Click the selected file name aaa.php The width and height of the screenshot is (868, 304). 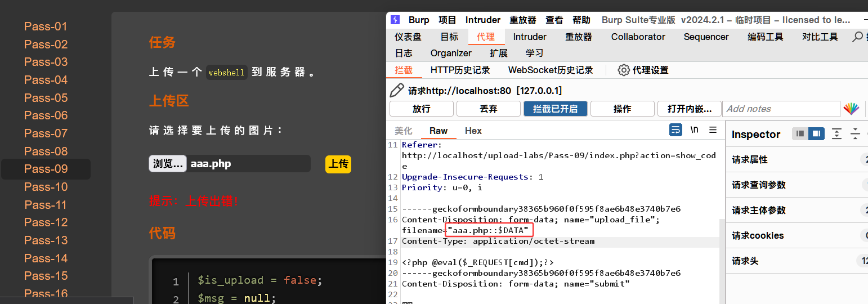211,164
